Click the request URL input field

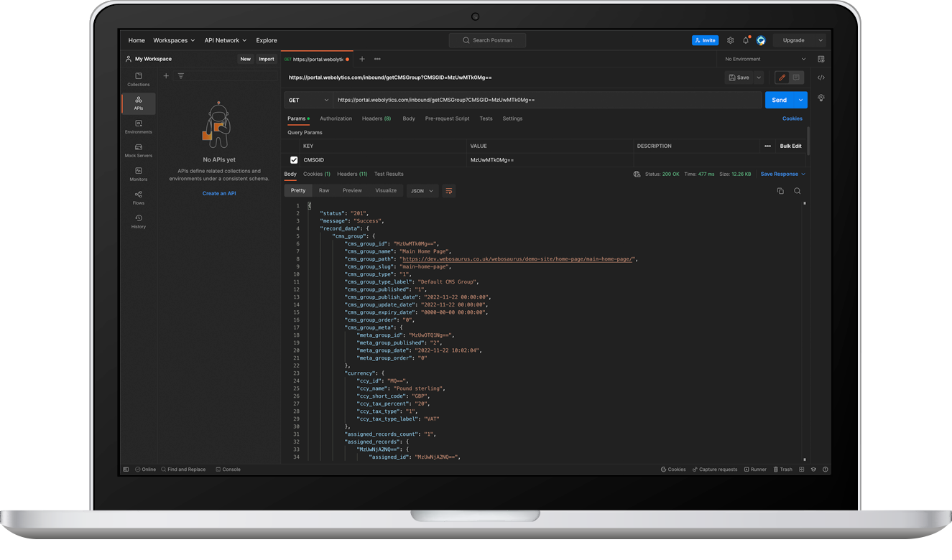(547, 100)
